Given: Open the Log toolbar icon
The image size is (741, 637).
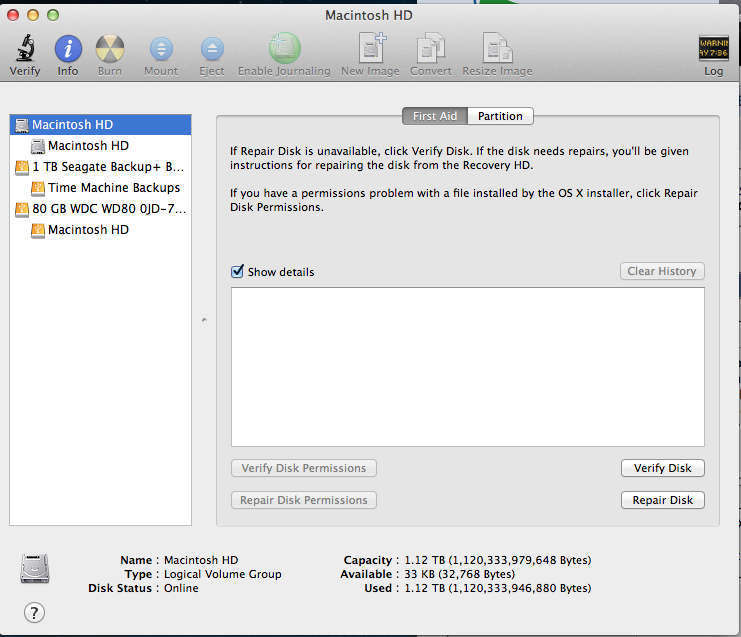Looking at the screenshot, I should (x=714, y=48).
